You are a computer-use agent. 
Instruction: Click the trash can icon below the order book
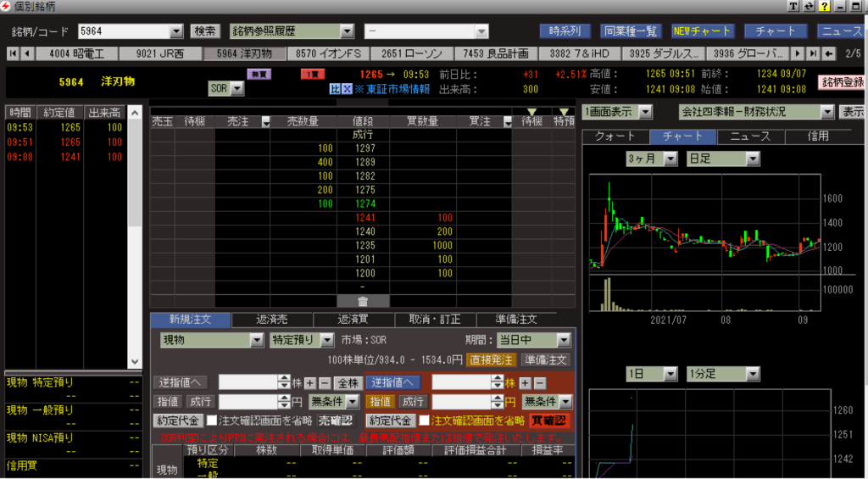pyautogui.click(x=363, y=301)
